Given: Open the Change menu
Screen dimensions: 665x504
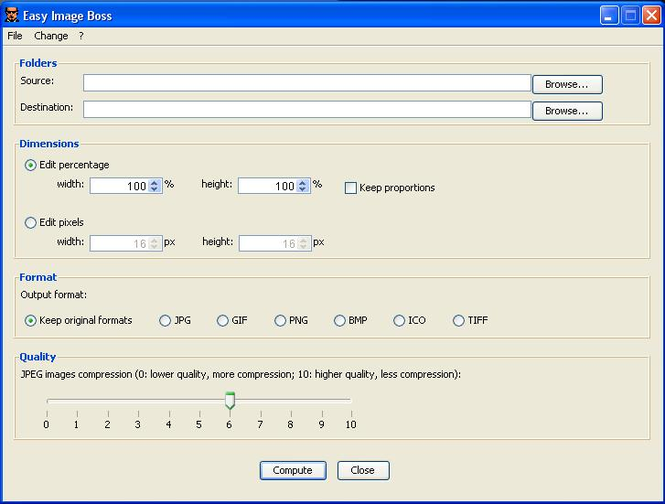Looking at the screenshot, I should (51, 36).
